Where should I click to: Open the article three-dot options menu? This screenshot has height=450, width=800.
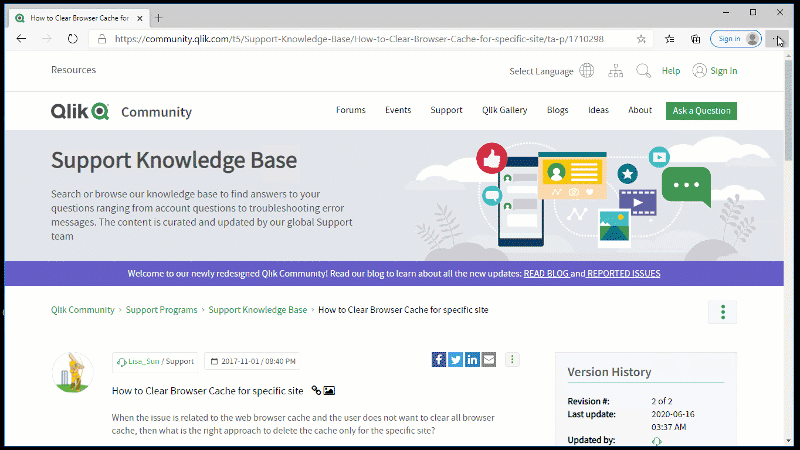pyautogui.click(x=512, y=359)
